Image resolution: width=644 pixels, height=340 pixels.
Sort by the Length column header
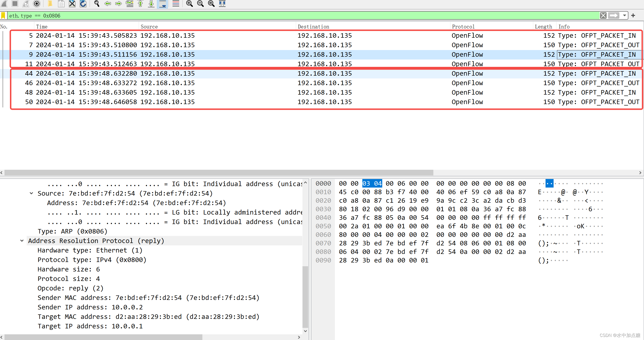(x=543, y=27)
